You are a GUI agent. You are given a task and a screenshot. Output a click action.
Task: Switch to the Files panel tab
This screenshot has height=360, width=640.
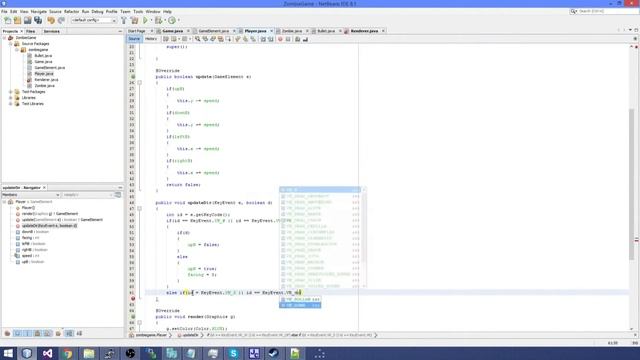pyautogui.click(x=31, y=31)
